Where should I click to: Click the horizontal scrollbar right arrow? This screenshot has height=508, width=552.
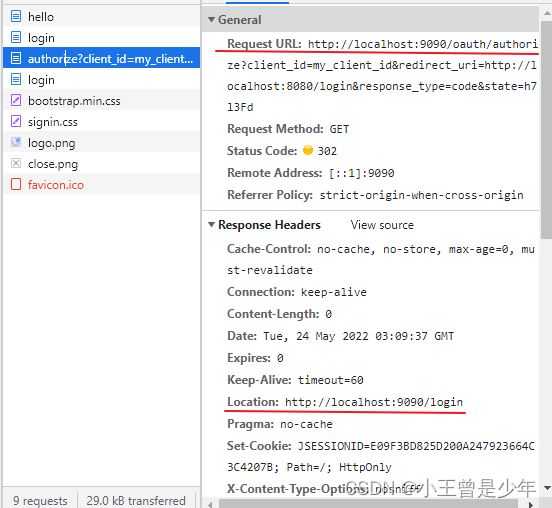531,505
